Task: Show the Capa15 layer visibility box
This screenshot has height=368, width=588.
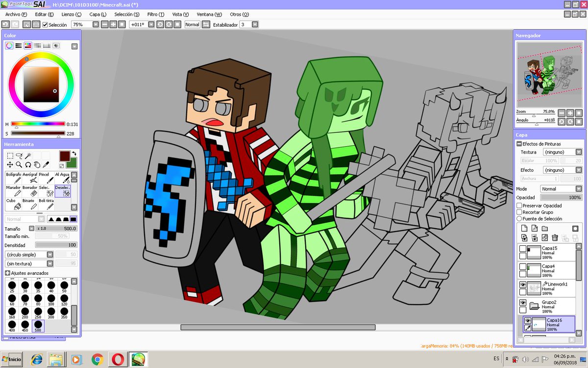Action: (523, 249)
